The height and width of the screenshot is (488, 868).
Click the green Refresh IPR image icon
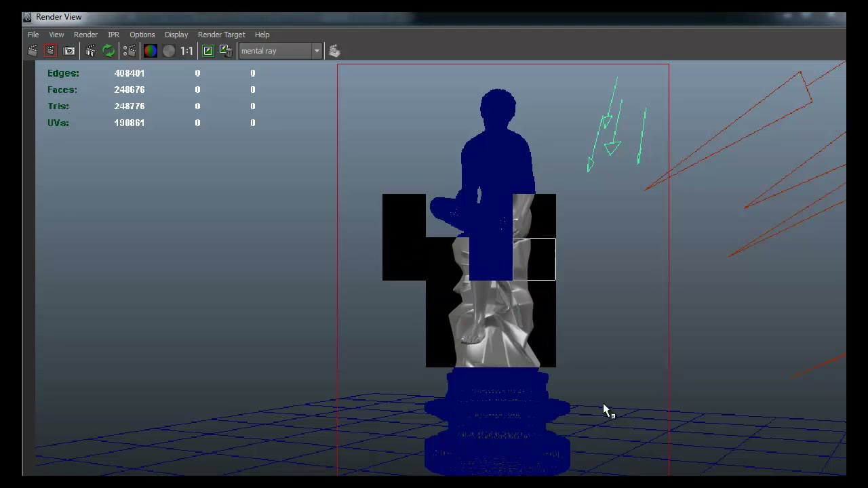pyautogui.click(x=108, y=51)
